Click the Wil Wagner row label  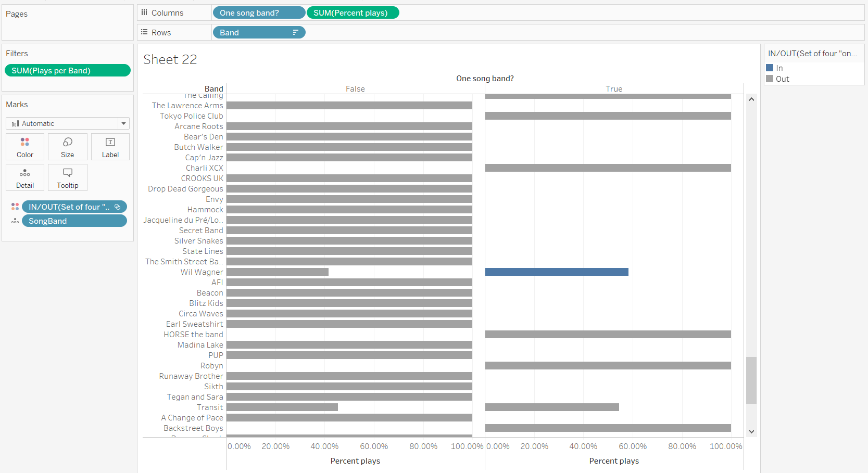click(x=202, y=272)
